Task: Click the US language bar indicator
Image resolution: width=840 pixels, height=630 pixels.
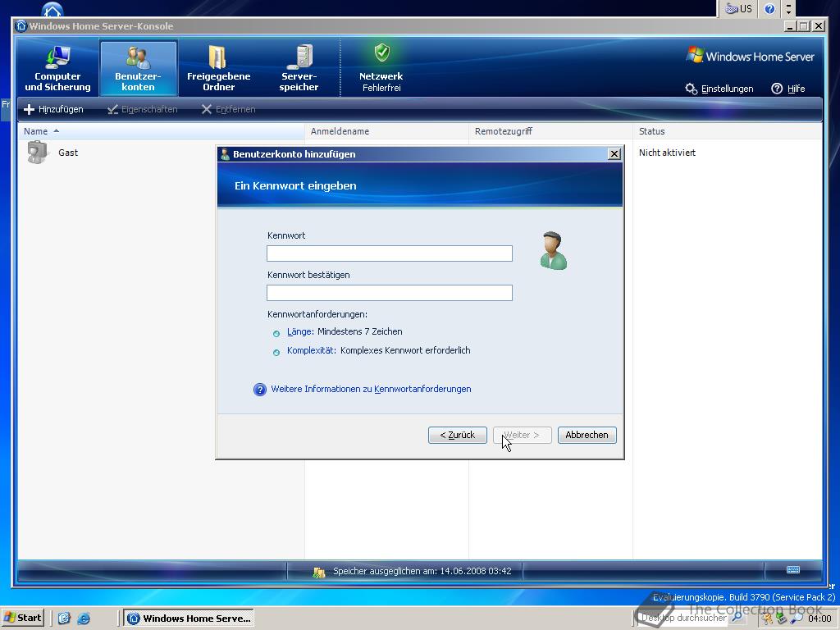Action: tap(739, 8)
